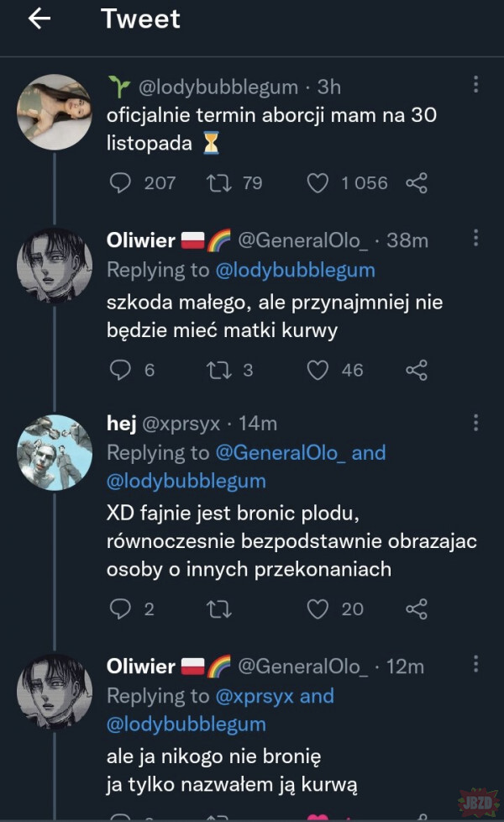Open hej's profile avatar

click(x=55, y=451)
